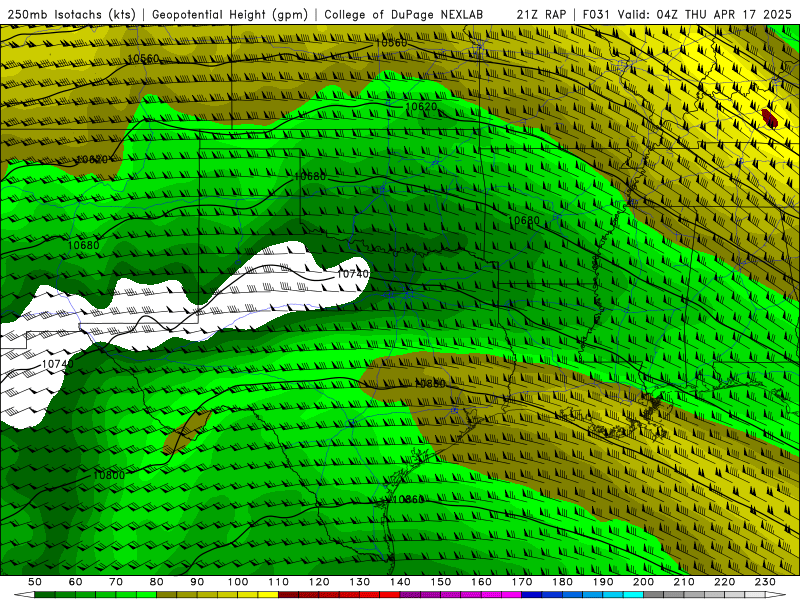Click the 10800 height contour label
The height and width of the screenshot is (600, 800).
click(109, 475)
